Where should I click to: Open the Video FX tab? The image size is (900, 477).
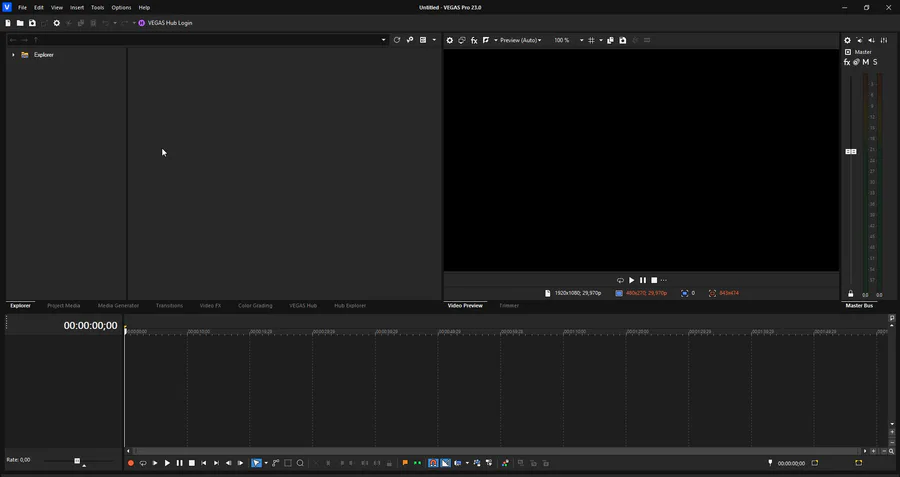211,306
